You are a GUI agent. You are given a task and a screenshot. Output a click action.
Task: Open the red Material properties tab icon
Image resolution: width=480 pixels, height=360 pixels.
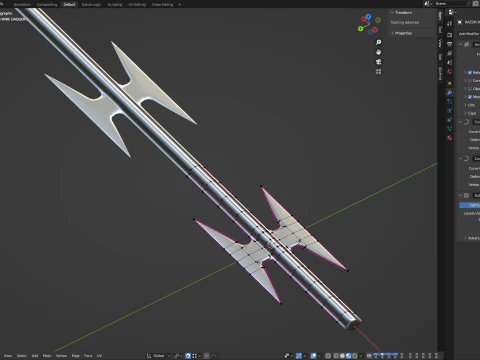(x=450, y=138)
